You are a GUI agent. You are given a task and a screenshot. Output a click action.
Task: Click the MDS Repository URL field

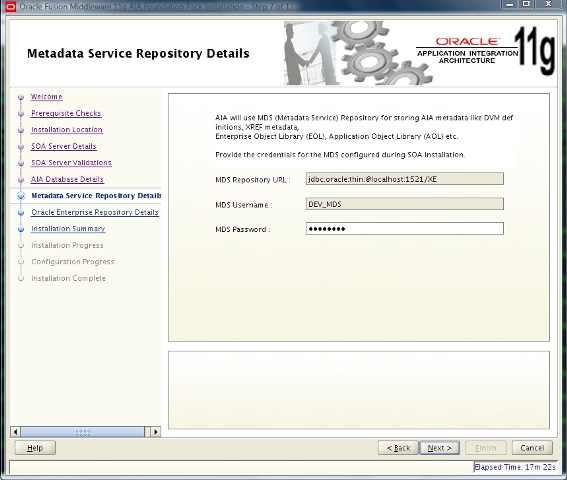[405, 179]
